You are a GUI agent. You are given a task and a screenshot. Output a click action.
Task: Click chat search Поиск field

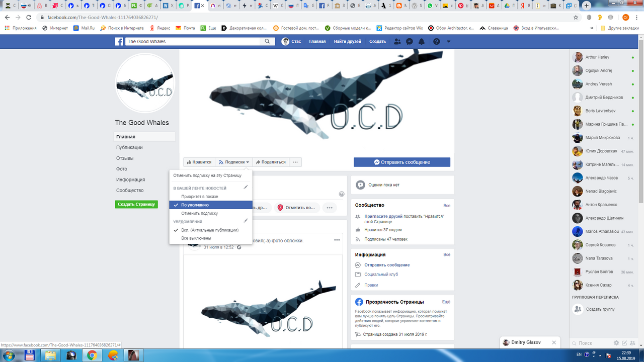[591, 343]
